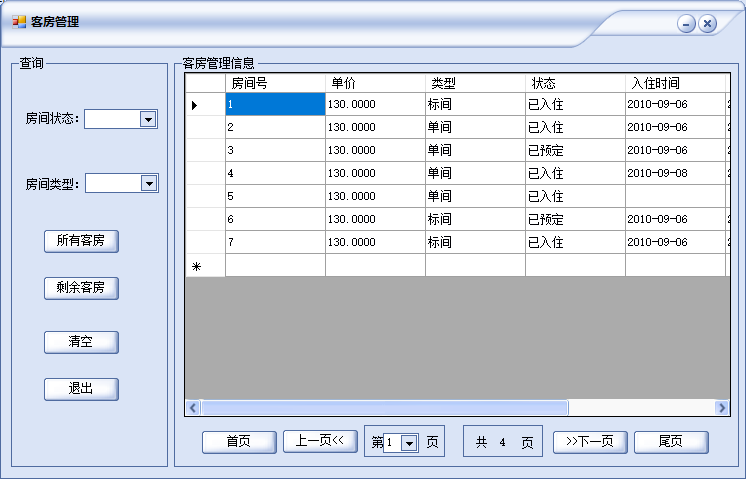Viewport: 746px width, 479px height.
Task: Click check-in date cell of room 7
Action: coord(675,242)
